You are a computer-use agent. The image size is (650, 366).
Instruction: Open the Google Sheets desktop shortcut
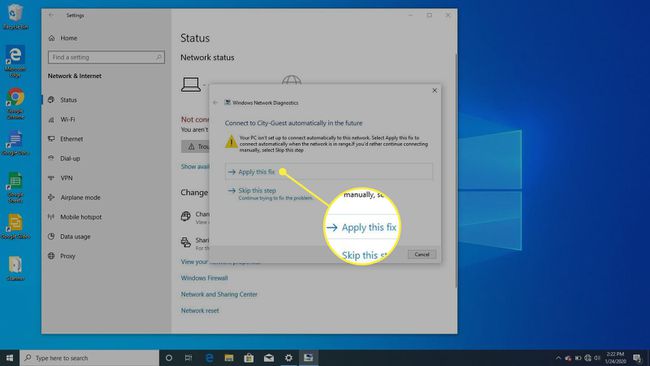tap(15, 187)
